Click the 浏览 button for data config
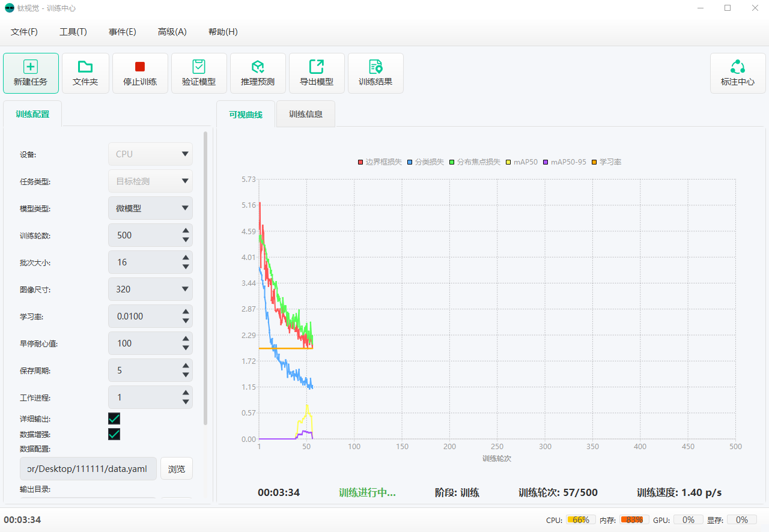Image resolution: width=769 pixels, height=532 pixels. pyautogui.click(x=177, y=469)
